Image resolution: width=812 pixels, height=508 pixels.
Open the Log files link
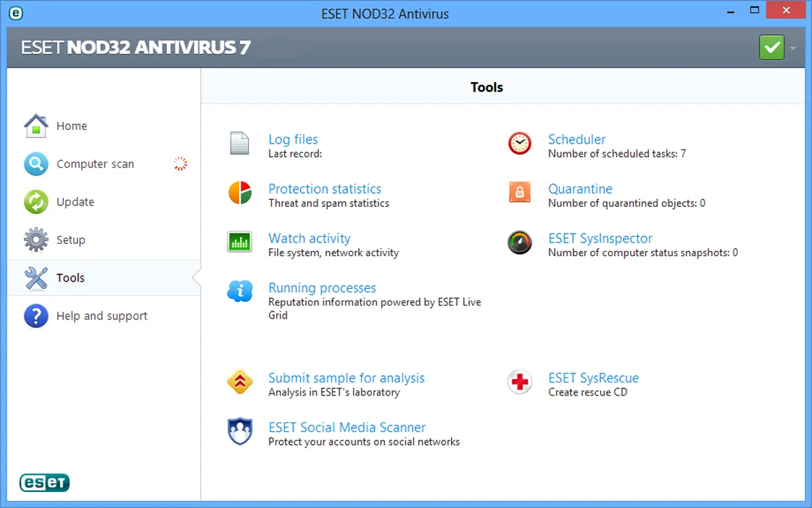click(293, 139)
